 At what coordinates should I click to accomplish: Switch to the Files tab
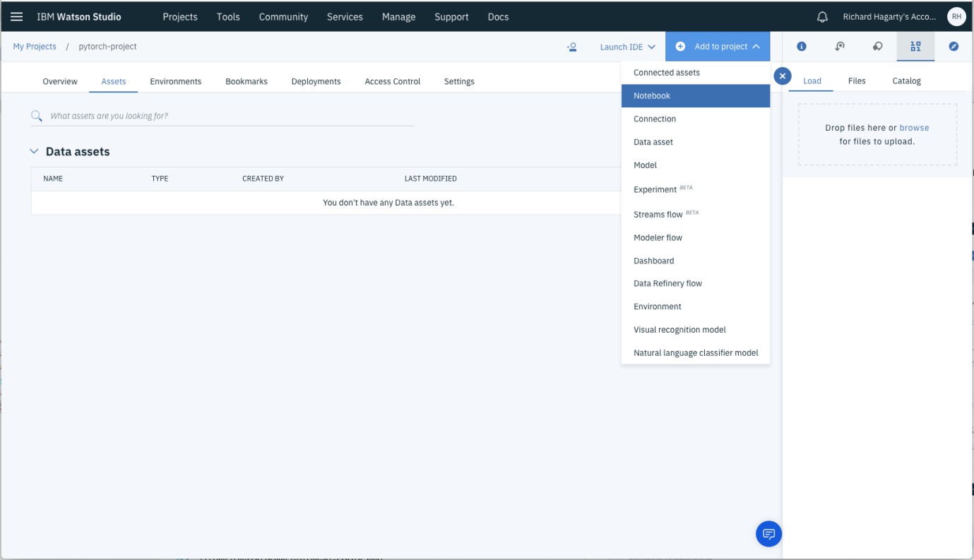857,81
